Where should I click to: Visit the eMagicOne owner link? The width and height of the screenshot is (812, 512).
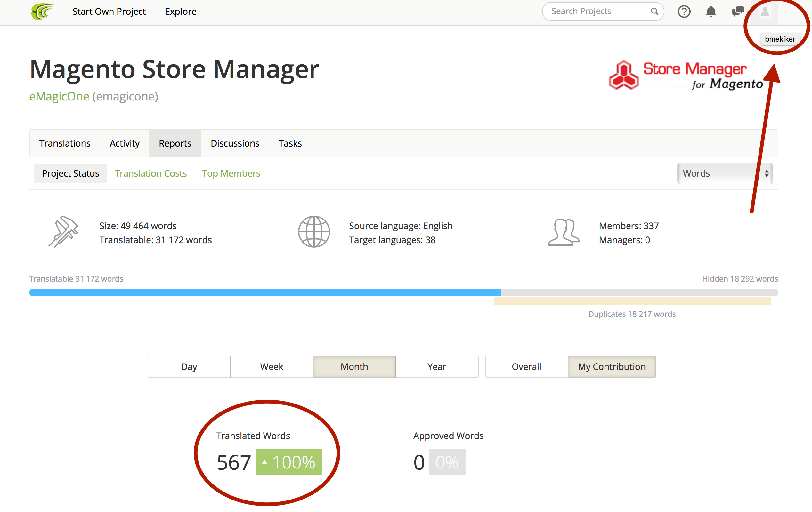tap(59, 96)
